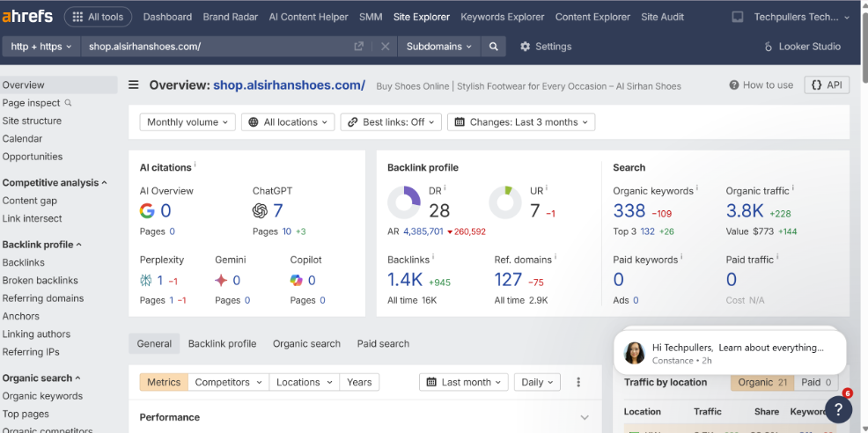
Task: Click the ChatGPT logo icon
Action: tap(260, 210)
